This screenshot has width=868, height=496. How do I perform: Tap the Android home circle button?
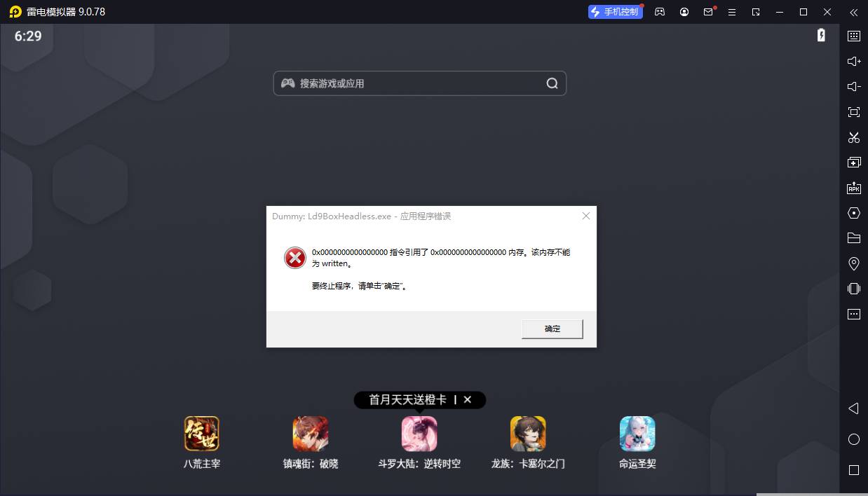coord(854,439)
